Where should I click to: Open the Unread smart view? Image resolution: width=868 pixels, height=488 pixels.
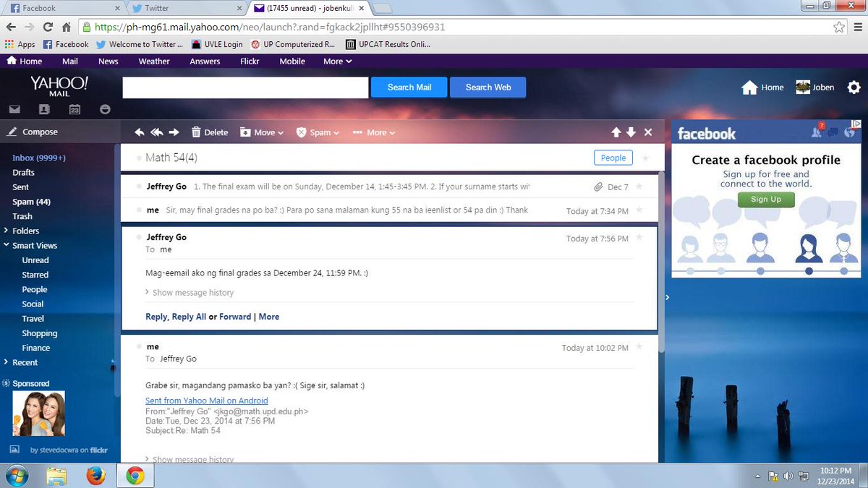point(35,260)
